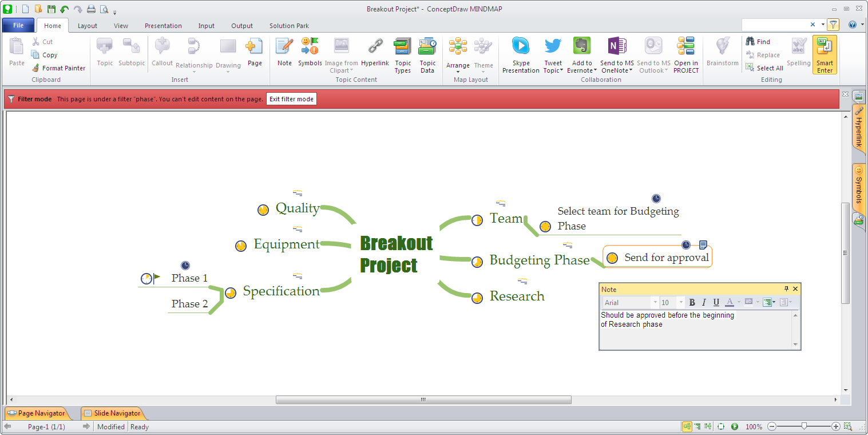
Task: Activate Smart Enter mode
Action: tap(824, 54)
